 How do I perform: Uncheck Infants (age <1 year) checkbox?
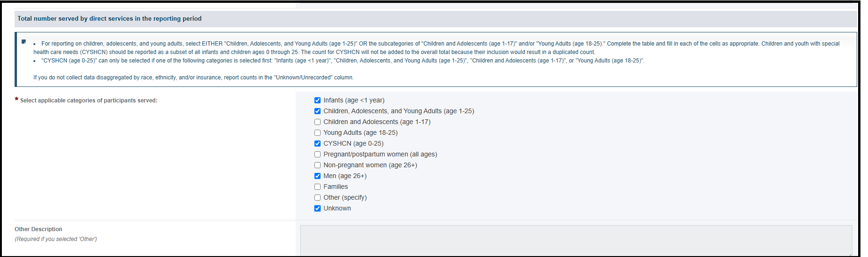pyautogui.click(x=317, y=100)
